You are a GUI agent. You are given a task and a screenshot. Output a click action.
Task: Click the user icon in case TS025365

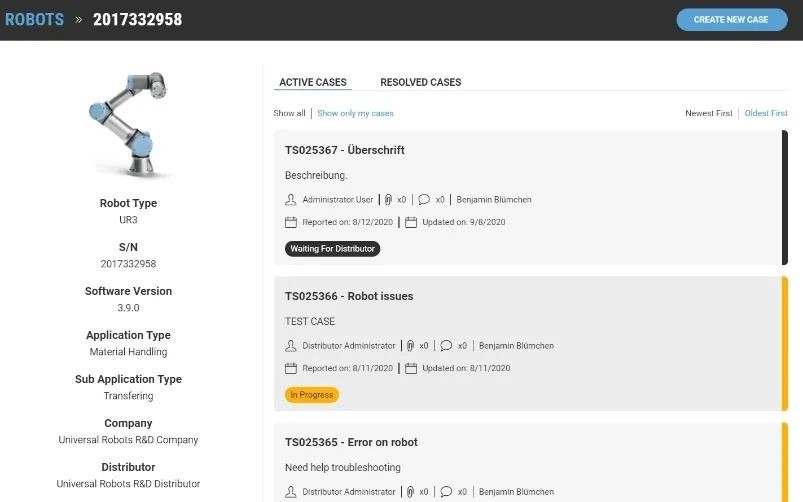291,492
